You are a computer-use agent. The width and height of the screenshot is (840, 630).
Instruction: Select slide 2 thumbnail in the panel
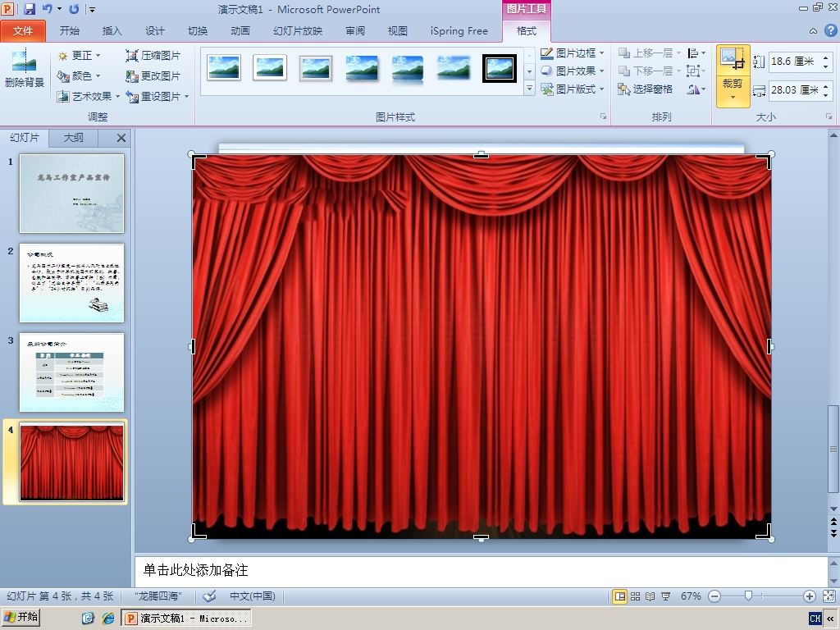pyautogui.click(x=72, y=283)
